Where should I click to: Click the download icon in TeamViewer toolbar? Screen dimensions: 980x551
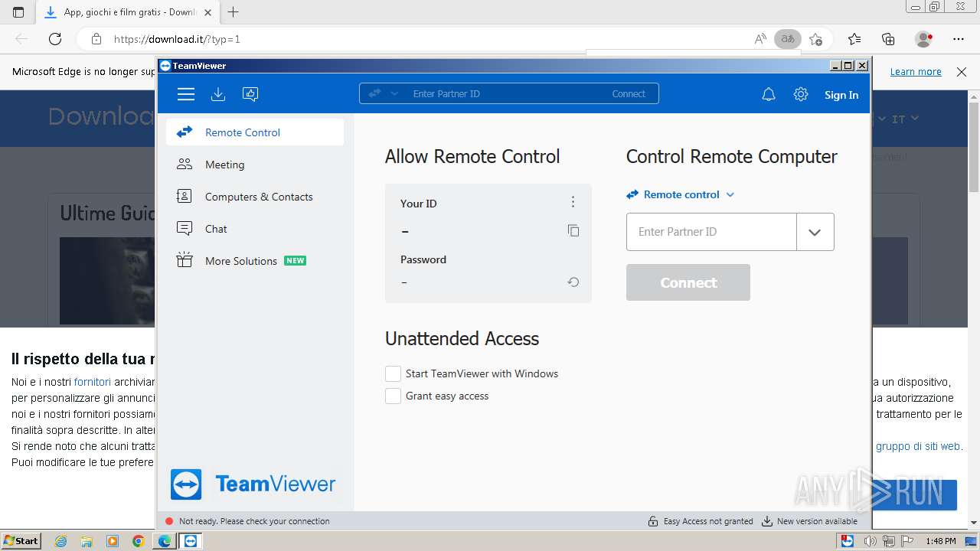(218, 94)
